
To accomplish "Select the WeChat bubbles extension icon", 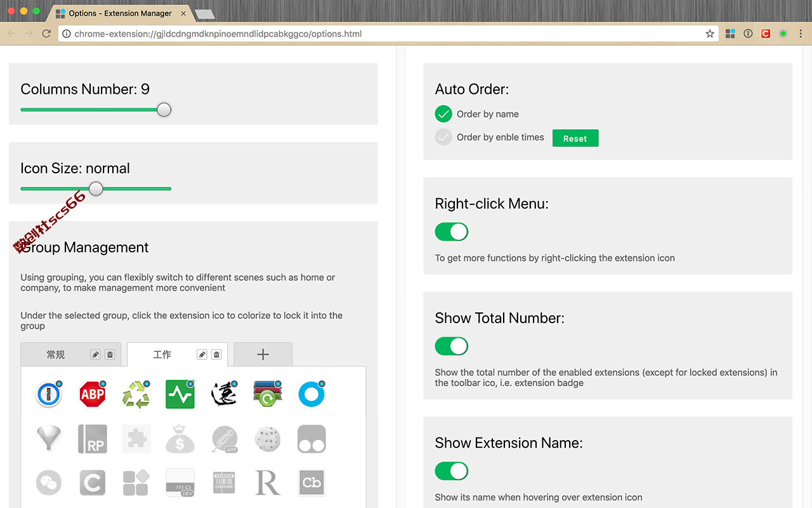I will tap(49, 483).
